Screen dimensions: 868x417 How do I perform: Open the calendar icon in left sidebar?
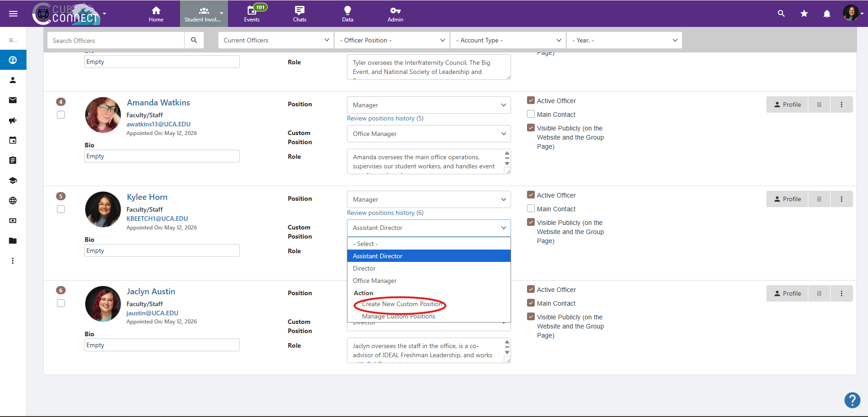tap(13, 140)
